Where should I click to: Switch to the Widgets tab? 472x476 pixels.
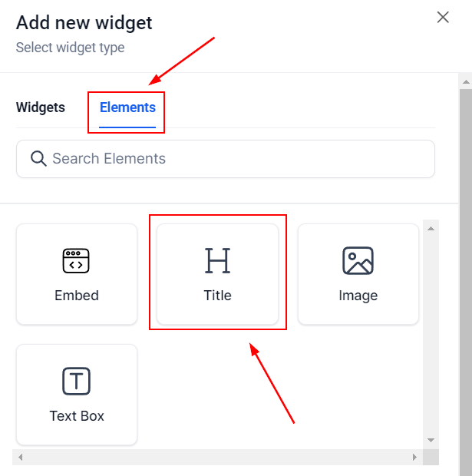click(x=41, y=107)
